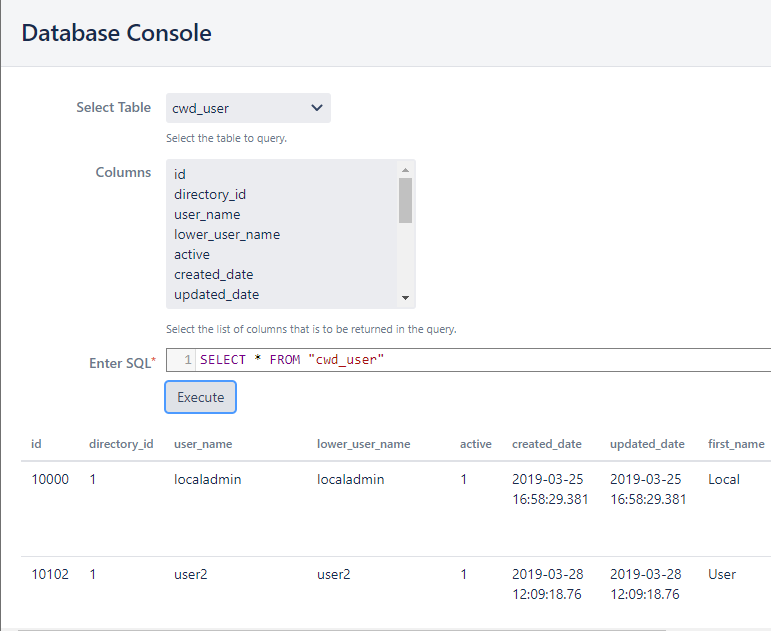Click localadmin in the user_name column
This screenshot has width=771, height=631.
pos(208,480)
